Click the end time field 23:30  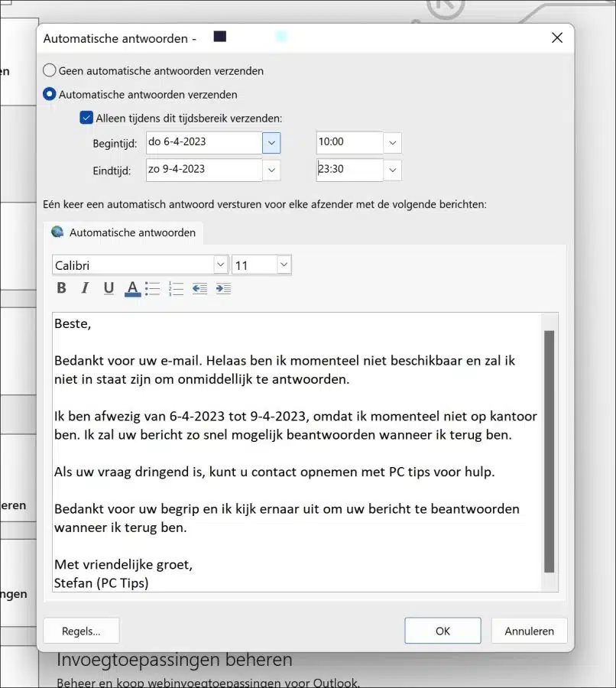pos(349,170)
